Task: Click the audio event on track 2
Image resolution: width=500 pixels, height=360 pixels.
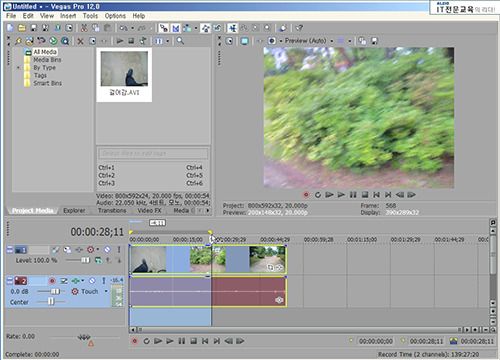Action: (x=208, y=292)
